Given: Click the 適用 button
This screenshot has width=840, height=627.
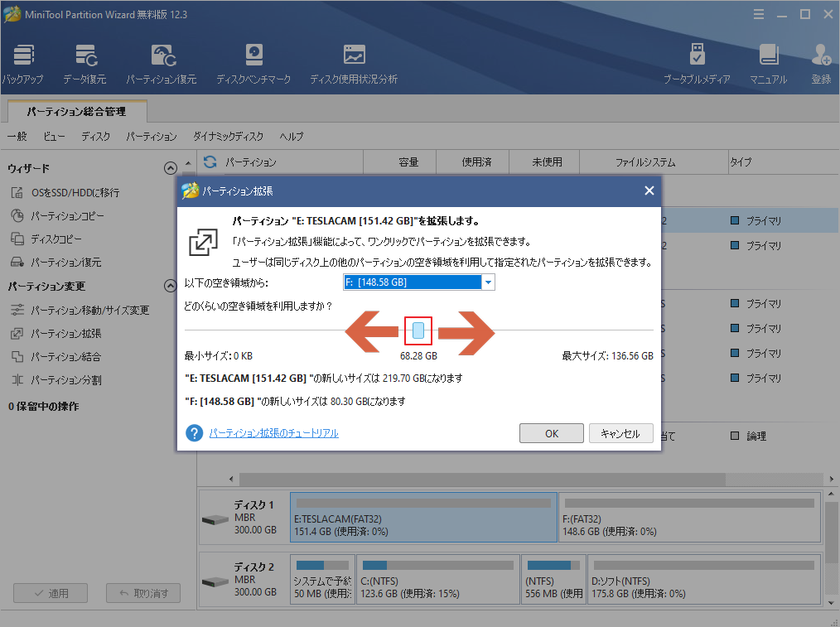Looking at the screenshot, I should (51, 593).
